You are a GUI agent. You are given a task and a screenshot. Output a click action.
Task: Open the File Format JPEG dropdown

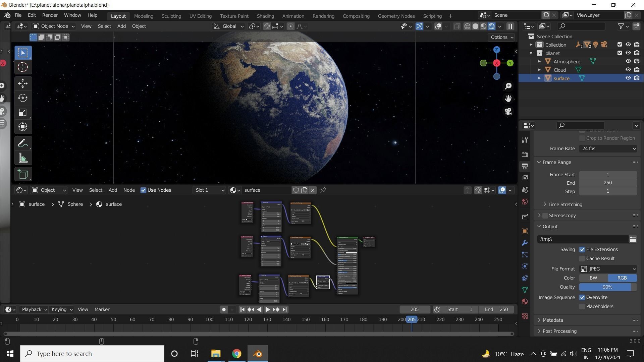pos(608,269)
